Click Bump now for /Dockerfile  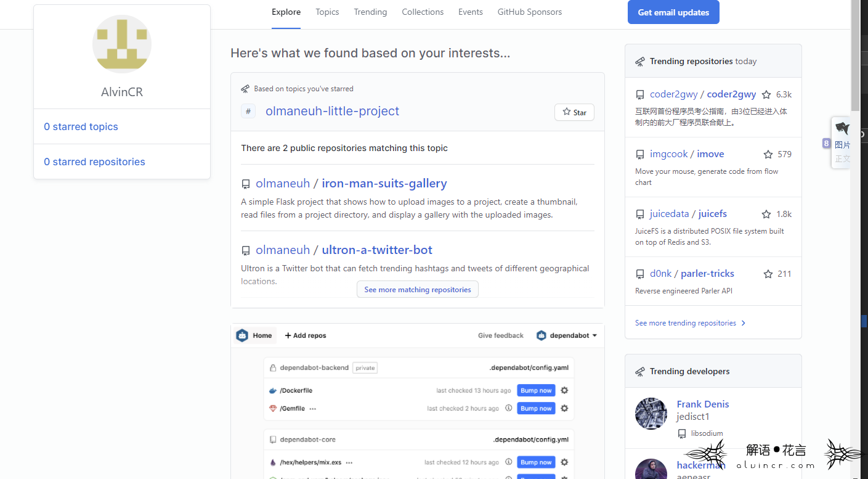(x=536, y=390)
